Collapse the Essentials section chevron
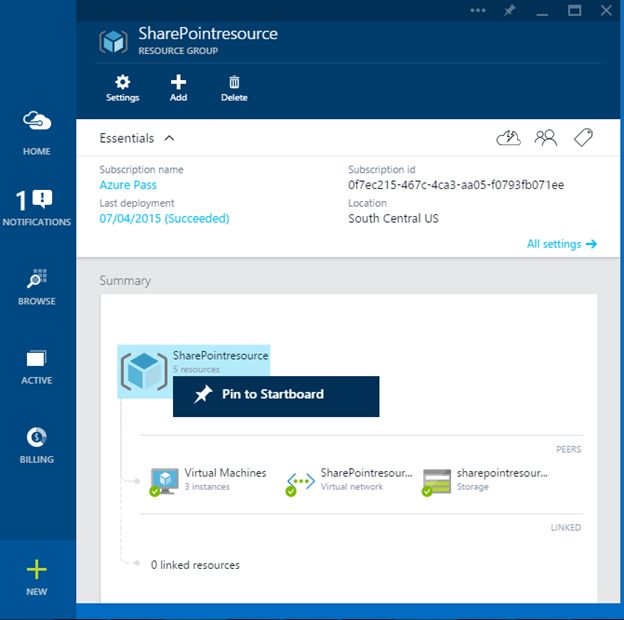This screenshot has height=620, width=624. point(170,138)
